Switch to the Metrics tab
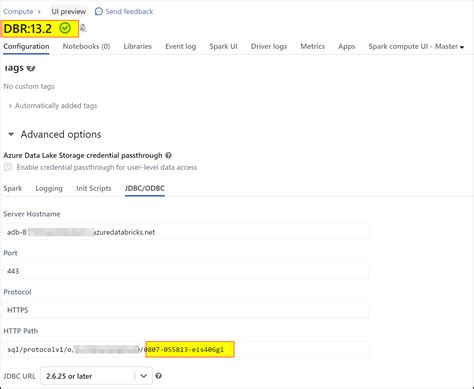474x389 pixels. pyautogui.click(x=312, y=46)
